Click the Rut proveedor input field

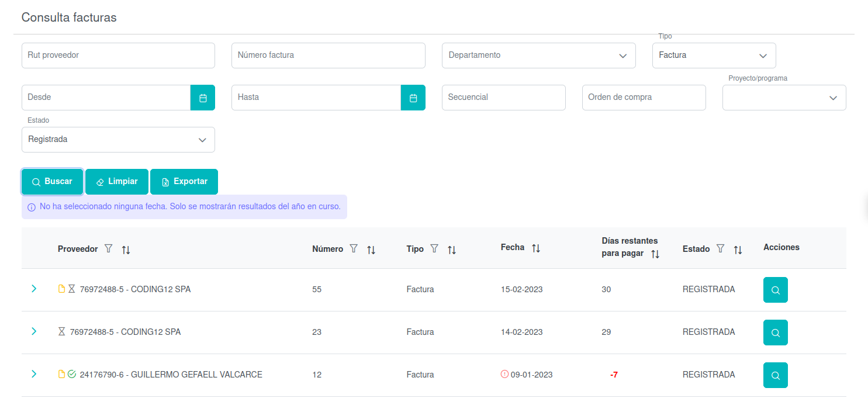coord(118,56)
